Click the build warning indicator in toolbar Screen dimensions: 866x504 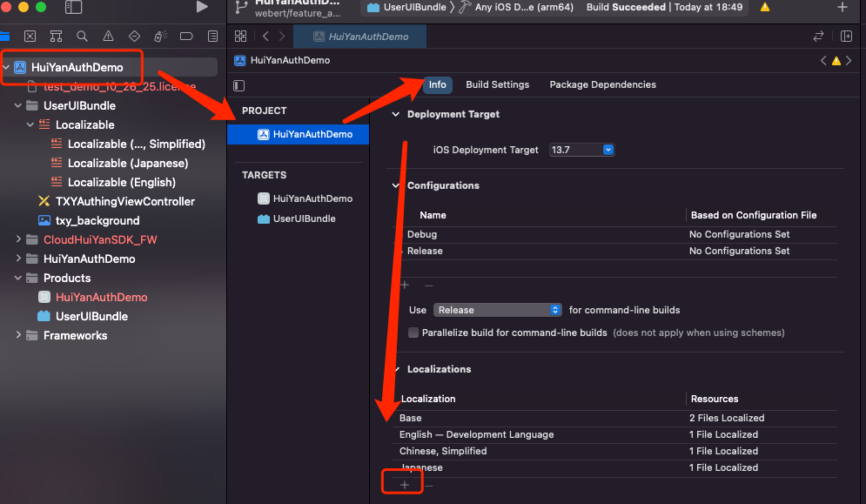(765, 7)
